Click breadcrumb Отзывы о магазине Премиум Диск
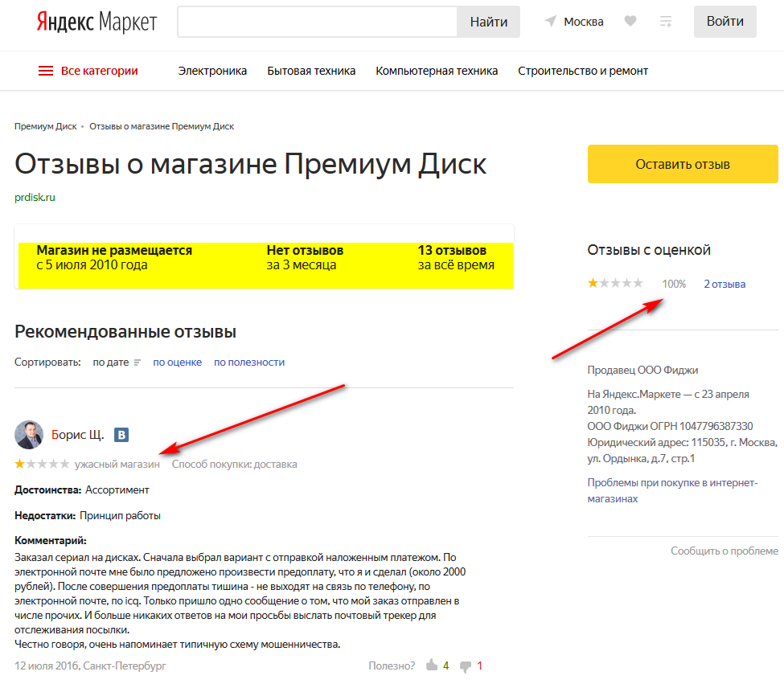 click(x=162, y=126)
